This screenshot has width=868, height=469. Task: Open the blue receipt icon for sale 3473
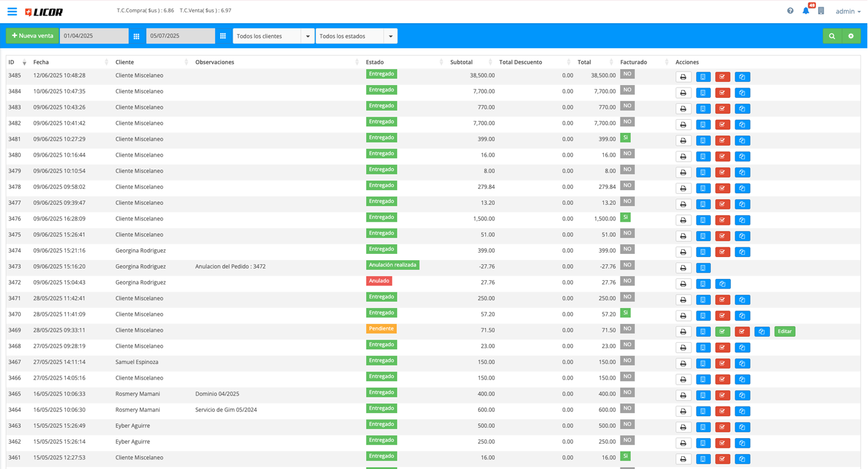pos(703,268)
